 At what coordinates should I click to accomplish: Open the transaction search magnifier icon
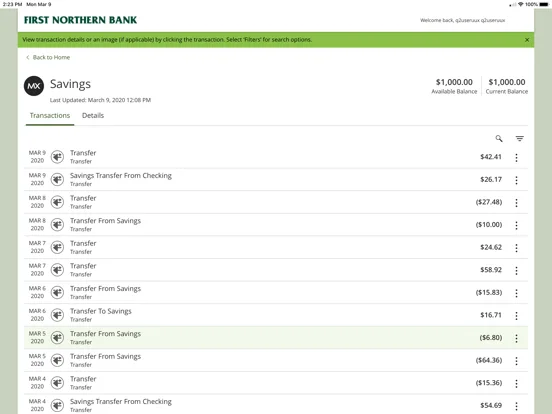tap(499, 138)
